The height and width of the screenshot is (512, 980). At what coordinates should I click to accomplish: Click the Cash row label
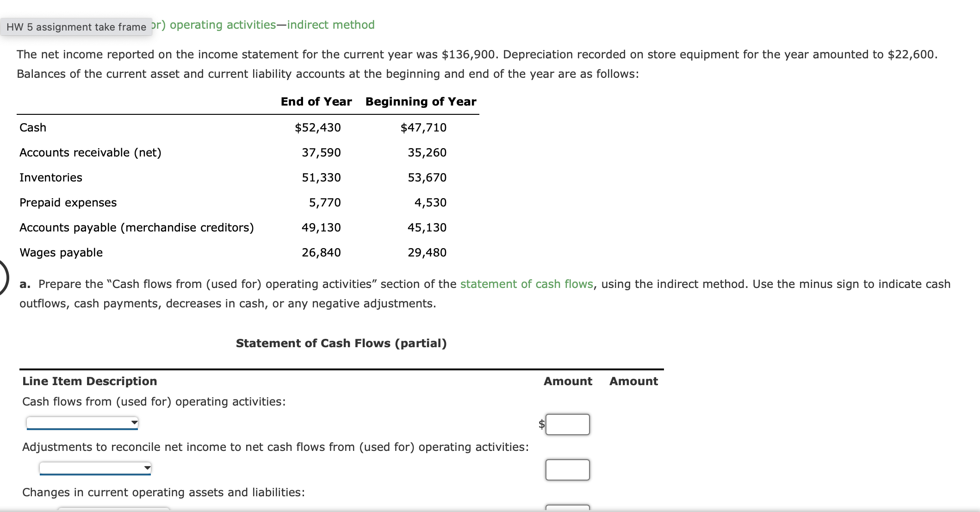click(32, 127)
